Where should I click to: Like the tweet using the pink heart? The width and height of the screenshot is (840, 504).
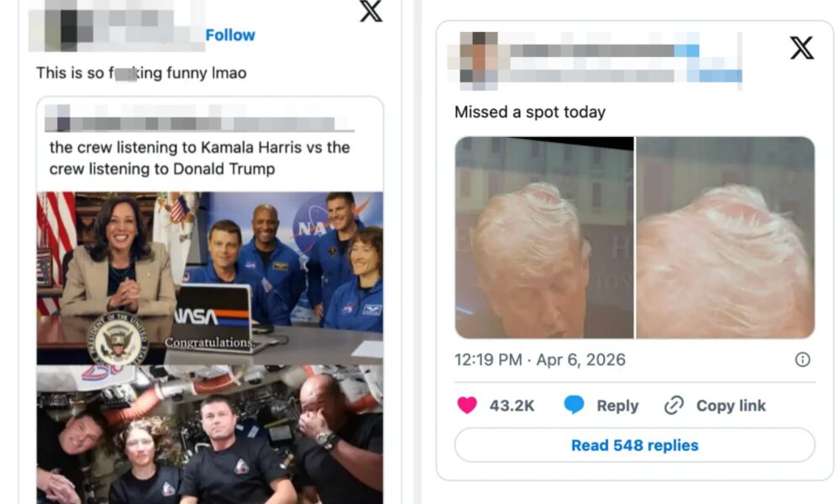[466, 406]
